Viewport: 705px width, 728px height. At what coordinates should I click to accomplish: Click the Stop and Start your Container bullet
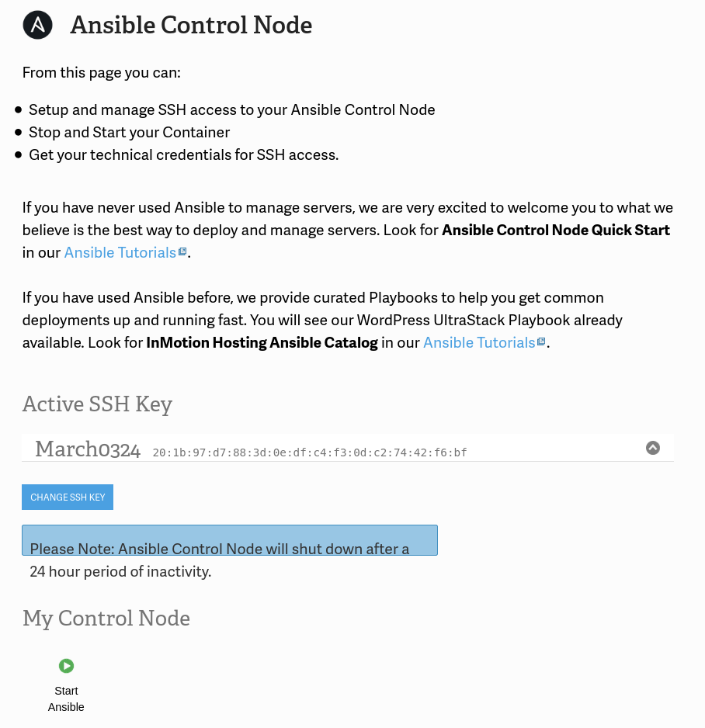point(129,133)
